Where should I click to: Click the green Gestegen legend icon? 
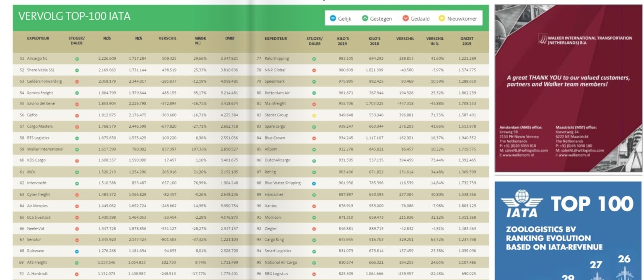365,18
